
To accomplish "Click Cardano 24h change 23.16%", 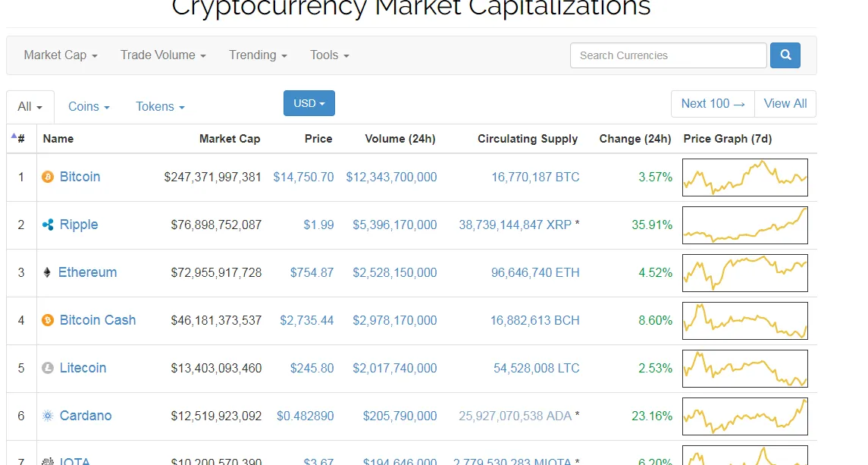I will pyautogui.click(x=652, y=416).
